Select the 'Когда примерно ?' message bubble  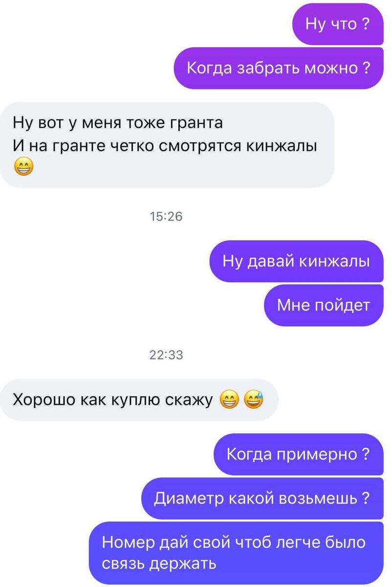[x=298, y=454]
